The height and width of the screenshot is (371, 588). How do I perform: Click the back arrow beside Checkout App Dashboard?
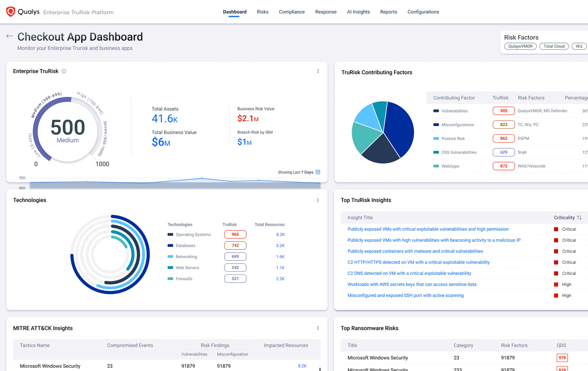pos(10,36)
